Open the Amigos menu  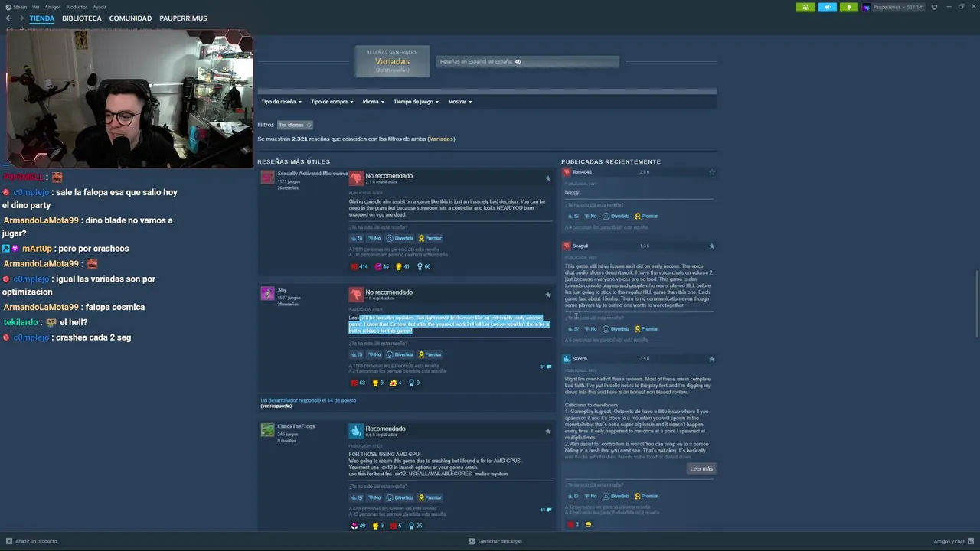53,7
